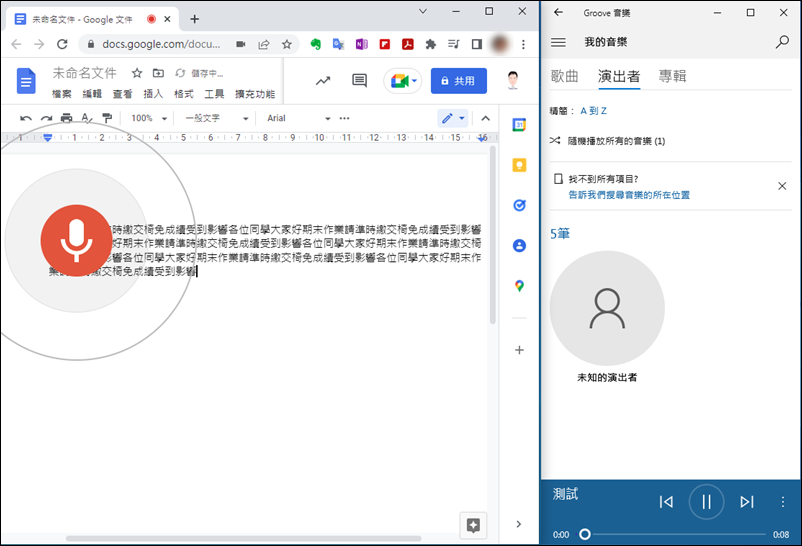Open Contacts side panel
This screenshot has width=802, height=546.
(519, 246)
